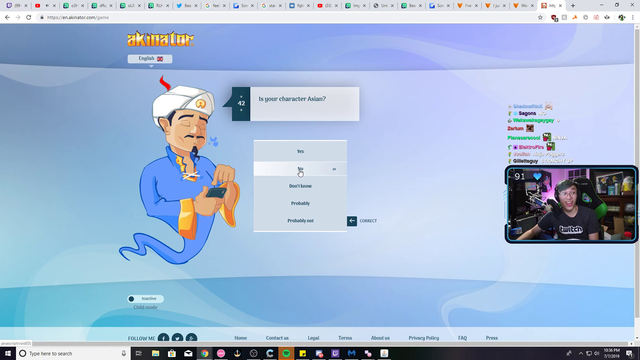
Task: Answer Probably to the question
Action: pyautogui.click(x=300, y=203)
